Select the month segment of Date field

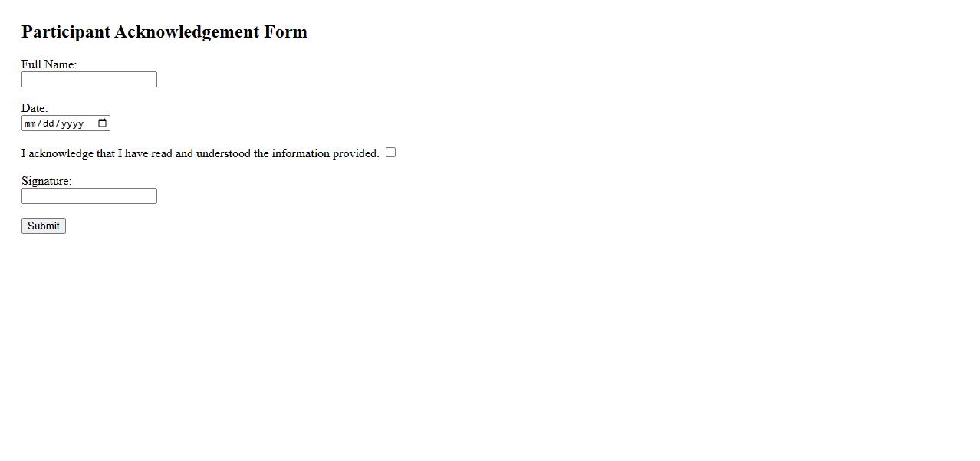(31, 123)
